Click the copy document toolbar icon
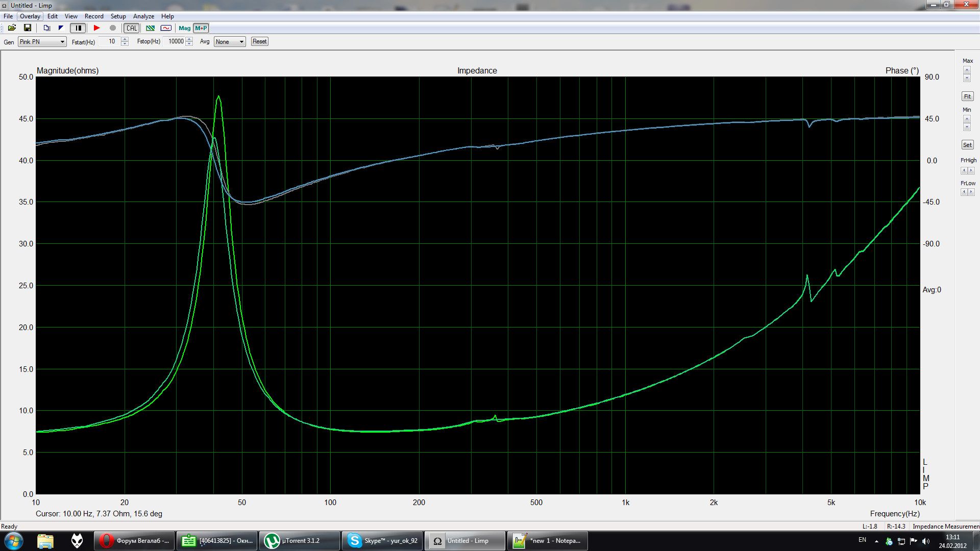Image resolution: width=980 pixels, height=551 pixels. 46,28
